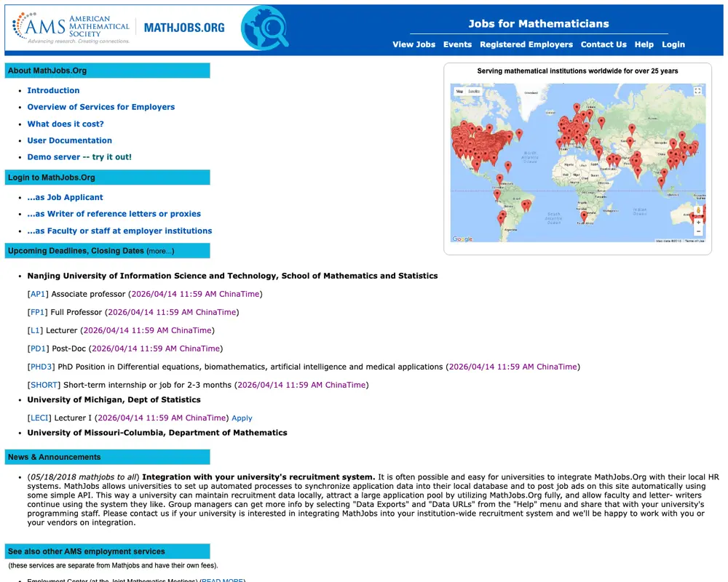Click Login in top navigation
The width and height of the screenshot is (728, 582).
coord(673,44)
